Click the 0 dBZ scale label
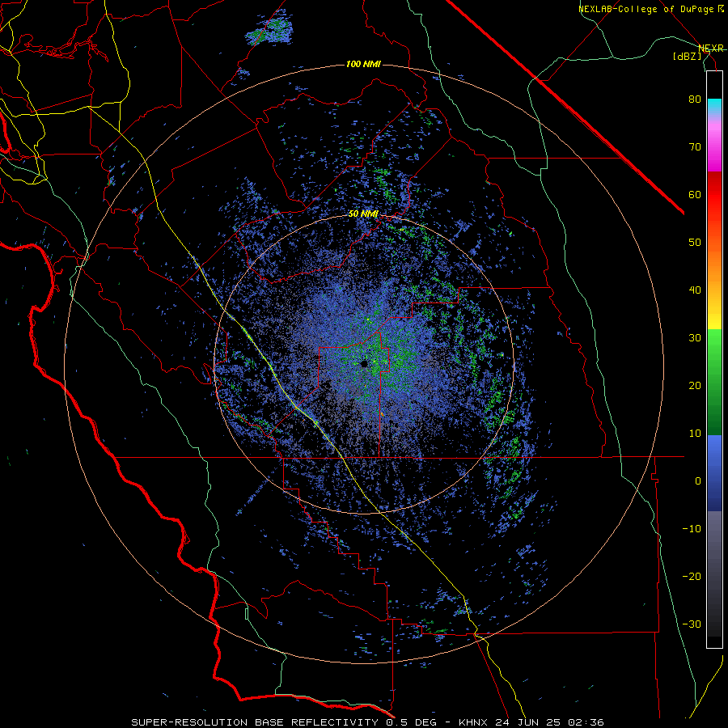This screenshot has width=728, height=728. [698, 481]
